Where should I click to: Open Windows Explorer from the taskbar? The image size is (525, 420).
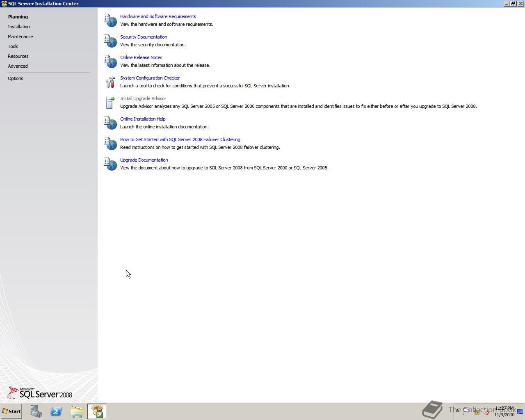pyautogui.click(x=77, y=411)
